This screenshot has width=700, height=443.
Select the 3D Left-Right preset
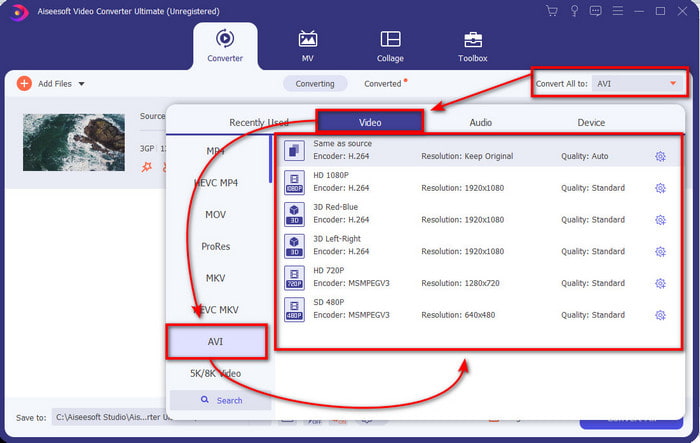tap(479, 245)
